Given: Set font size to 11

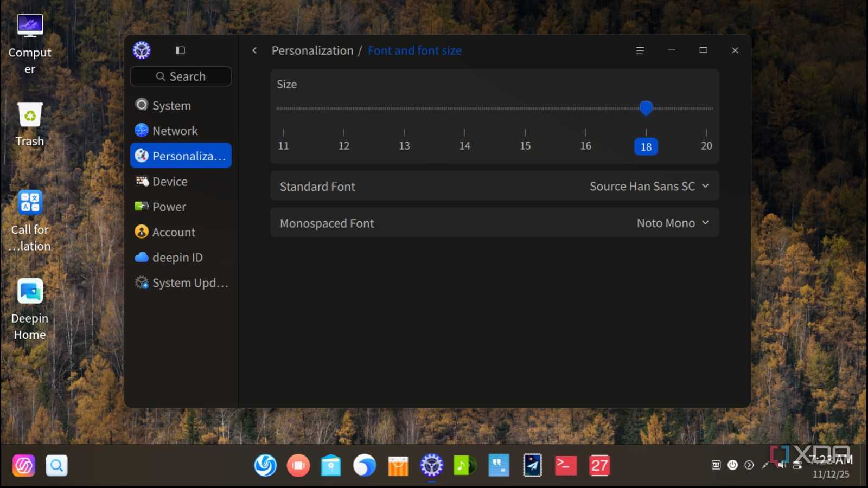Looking at the screenshot, I should click(x=283, y=146).
